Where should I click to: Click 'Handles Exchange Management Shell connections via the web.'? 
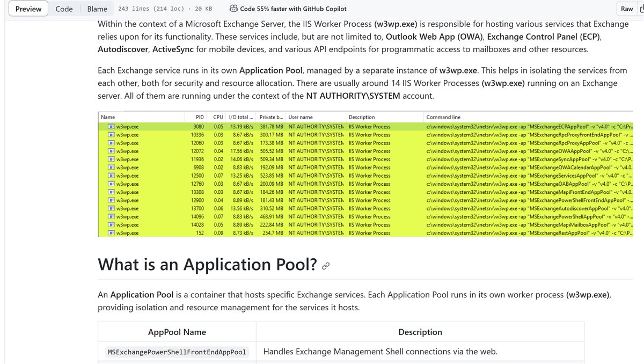380,352
